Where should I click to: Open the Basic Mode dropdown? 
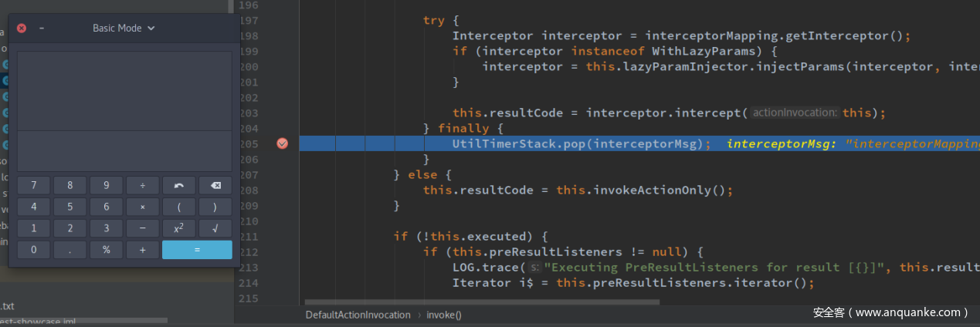click(124, 28)
